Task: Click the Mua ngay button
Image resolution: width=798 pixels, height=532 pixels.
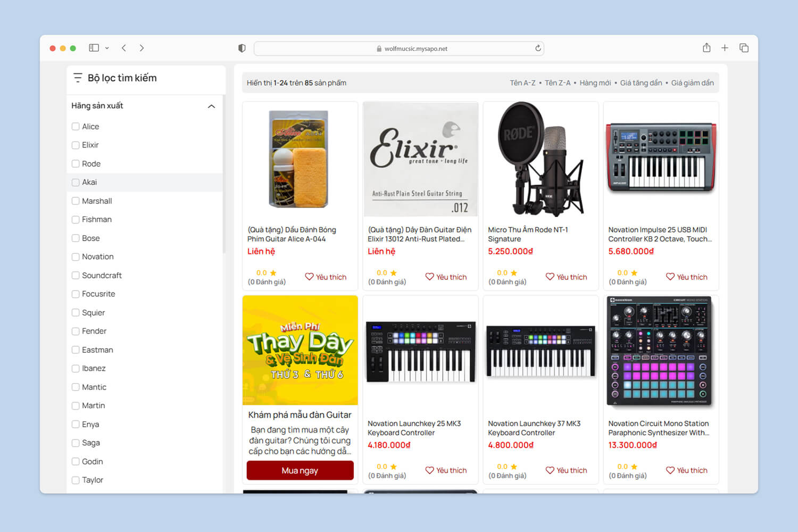Action: 300,470
